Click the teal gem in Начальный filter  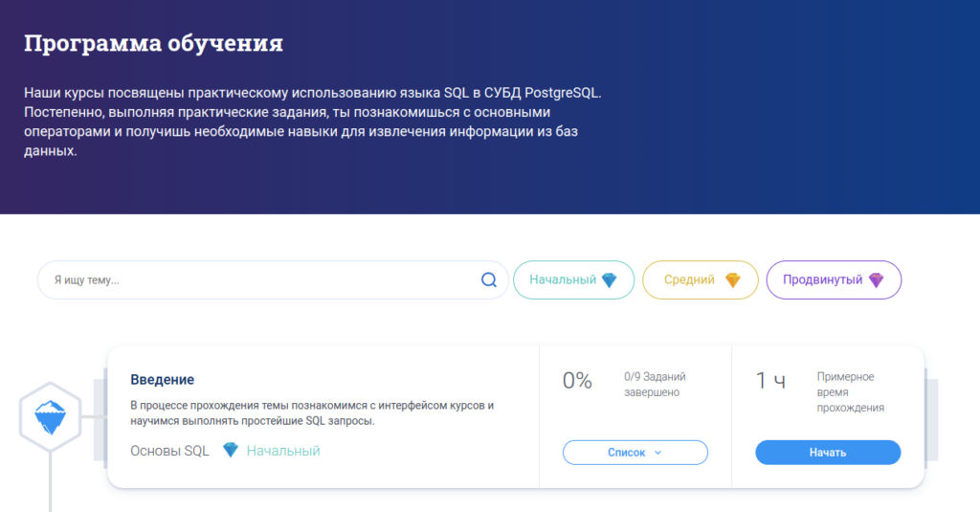610,280
